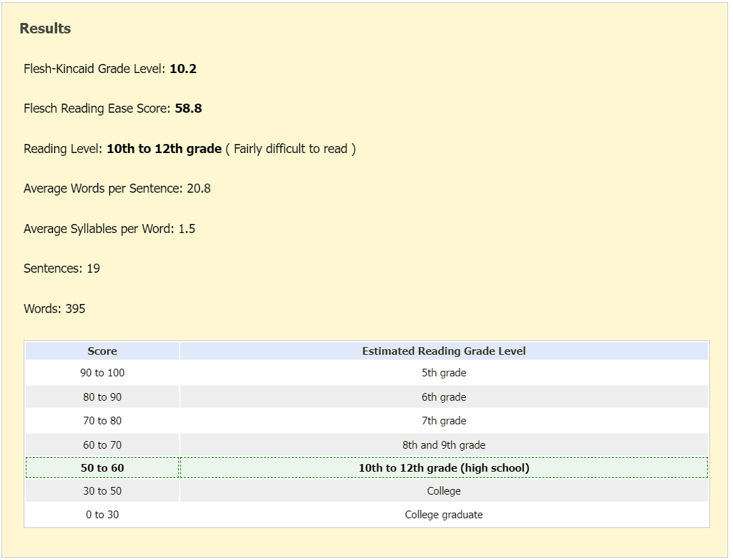Select the Average Words per Sentence line
Viewport: 733px width, 560px height.
click(x=117, y=189)
